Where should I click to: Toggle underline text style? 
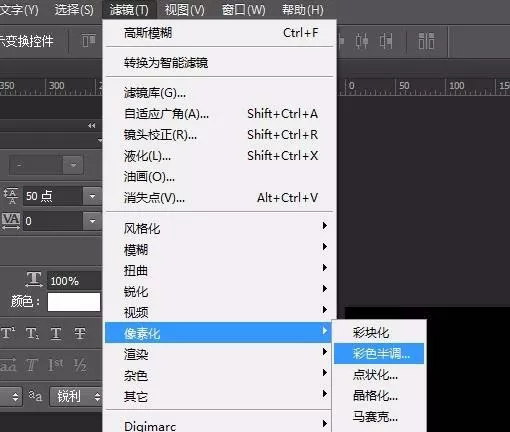(56, 333)
